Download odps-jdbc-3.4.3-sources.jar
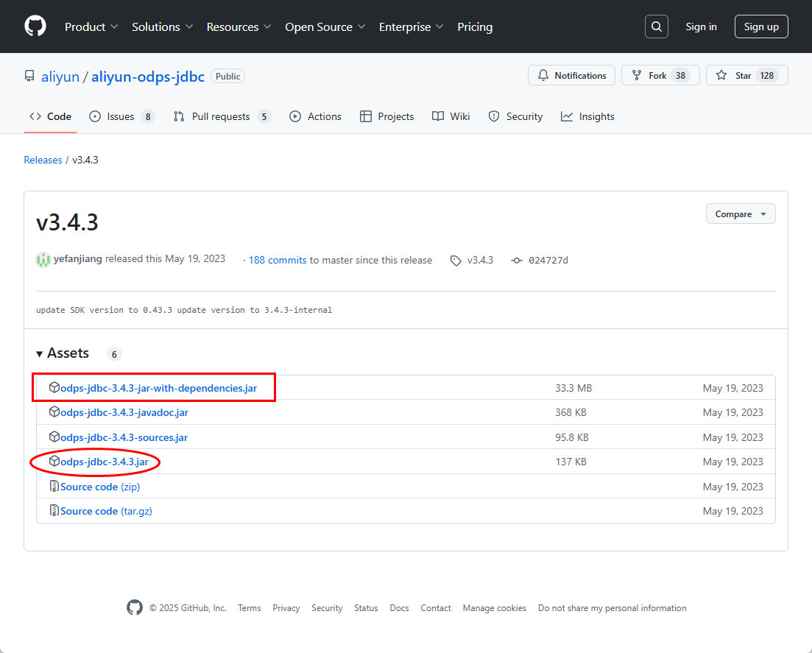This screenshot has width=812, height=653. [124, 437]
